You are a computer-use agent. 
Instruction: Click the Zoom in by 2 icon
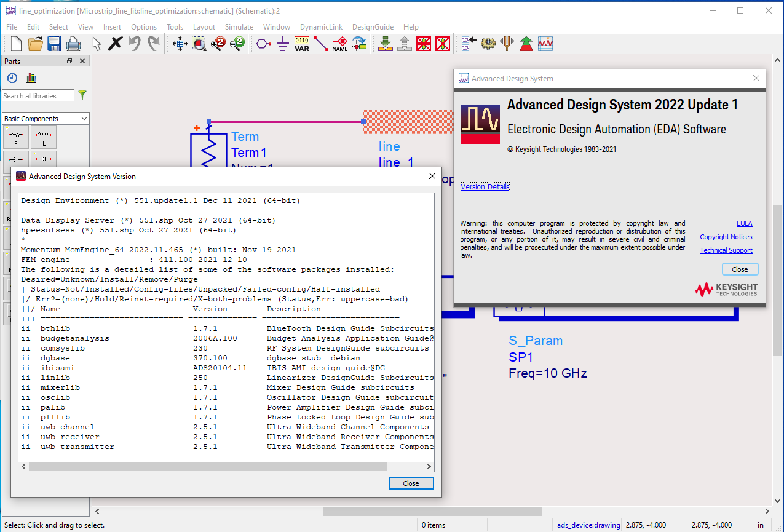pyautogui.click(x=218, y=44)
